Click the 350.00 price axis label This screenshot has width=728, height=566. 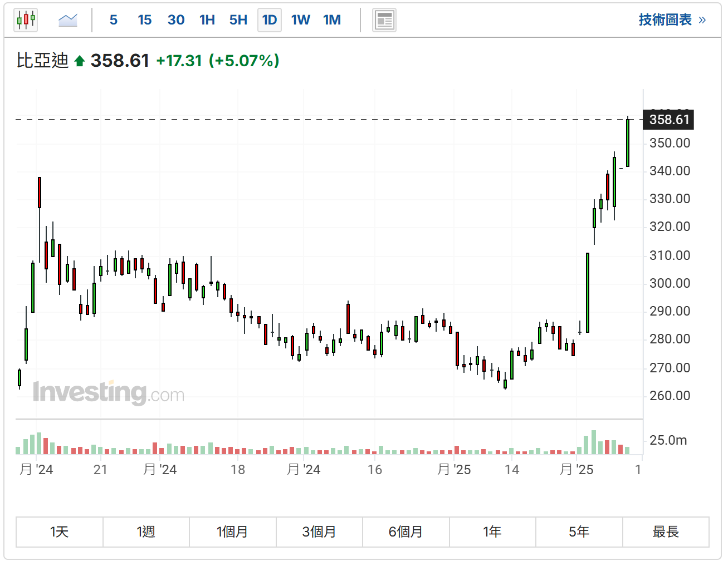(670, 143)
